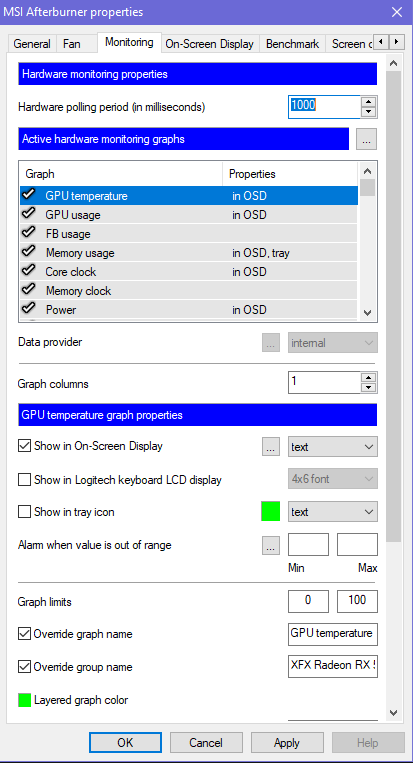Image resolution: width=413 pixels, height=763 pixels.
Task: Enable Show in tray icon checkbox
Action: point(24,512)
